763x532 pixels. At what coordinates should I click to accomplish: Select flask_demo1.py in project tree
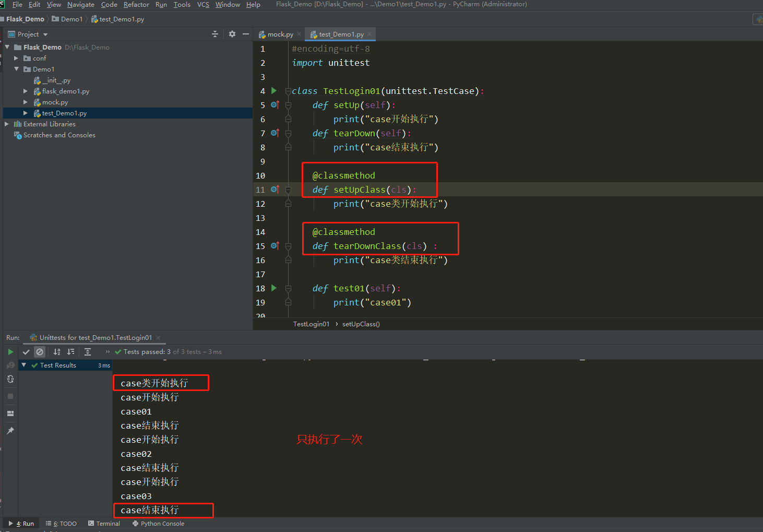(65, 91)
